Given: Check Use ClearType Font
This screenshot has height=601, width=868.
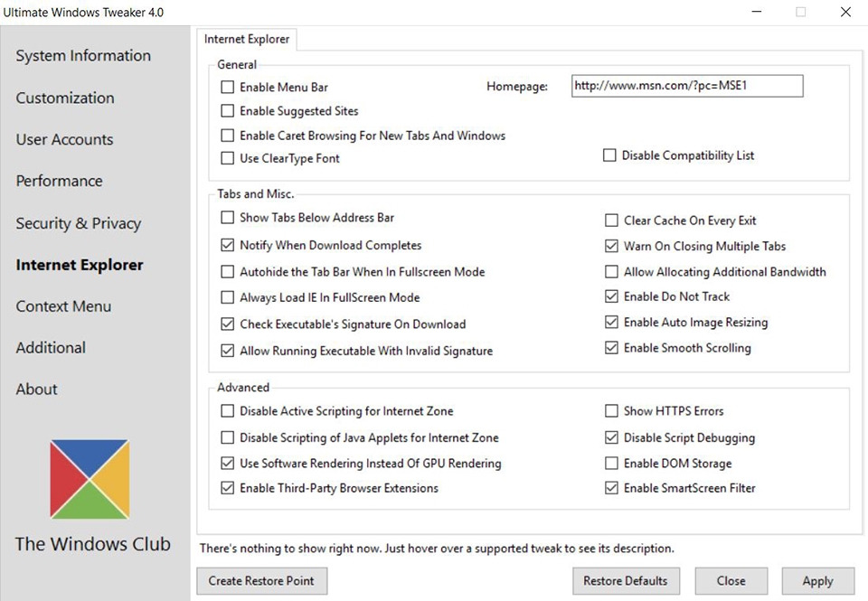Looking at the screenshot, I should pos(228,158).
